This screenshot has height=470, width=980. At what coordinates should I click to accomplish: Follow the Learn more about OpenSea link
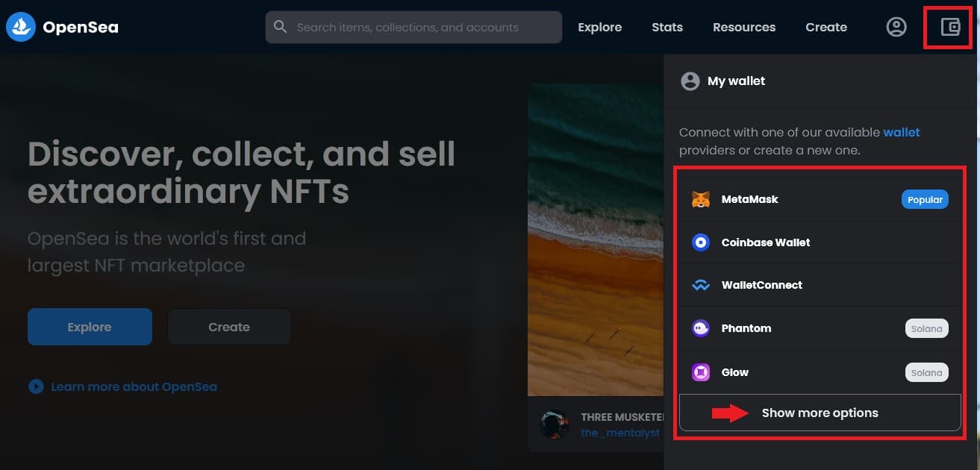[134, 386]
